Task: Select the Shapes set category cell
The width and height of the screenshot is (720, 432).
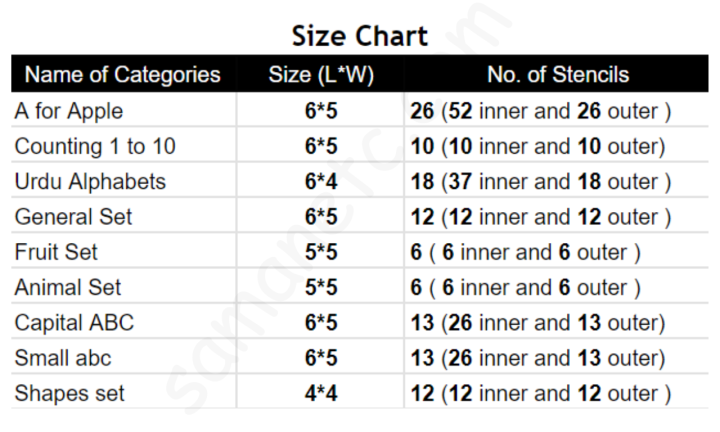Action: click(x=69, y=393)
